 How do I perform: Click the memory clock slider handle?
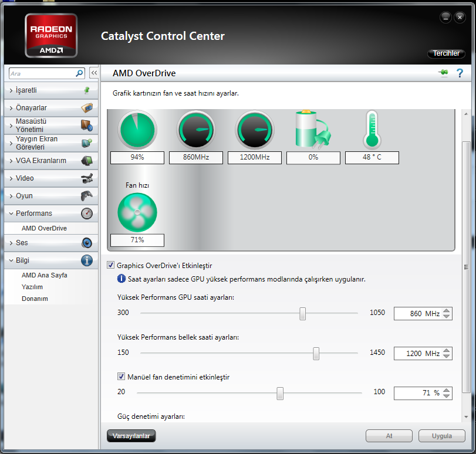tap(316, 354)
